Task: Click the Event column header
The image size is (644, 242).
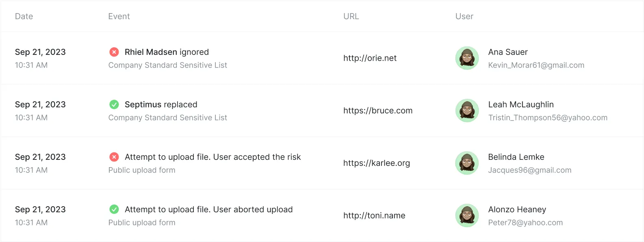Action: coord(119,17)
